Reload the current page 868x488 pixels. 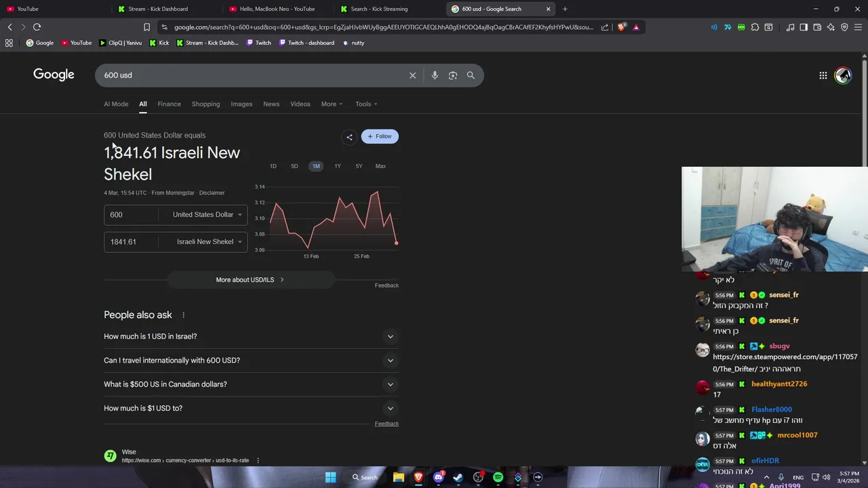click(x=37, y=27)
